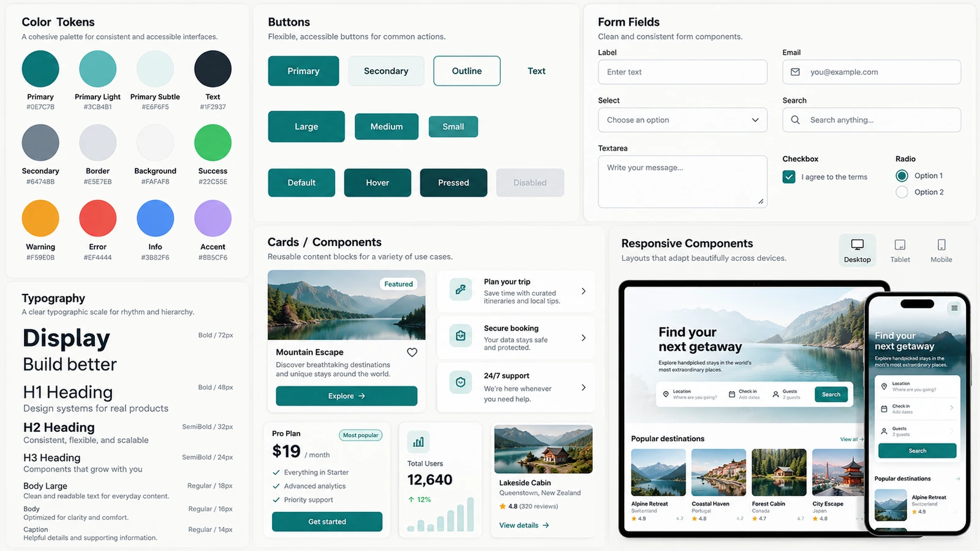The image size is (980, 551).
Task: Click the 24/7 support smiley icon
Action: 461,382
